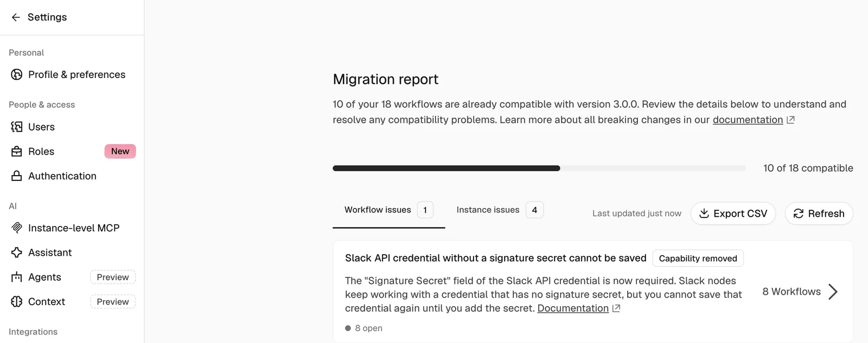The width and height of the screenshot is (868, 343).
Task: Click the Profile & preferences icon
Action: click(17, 74)
